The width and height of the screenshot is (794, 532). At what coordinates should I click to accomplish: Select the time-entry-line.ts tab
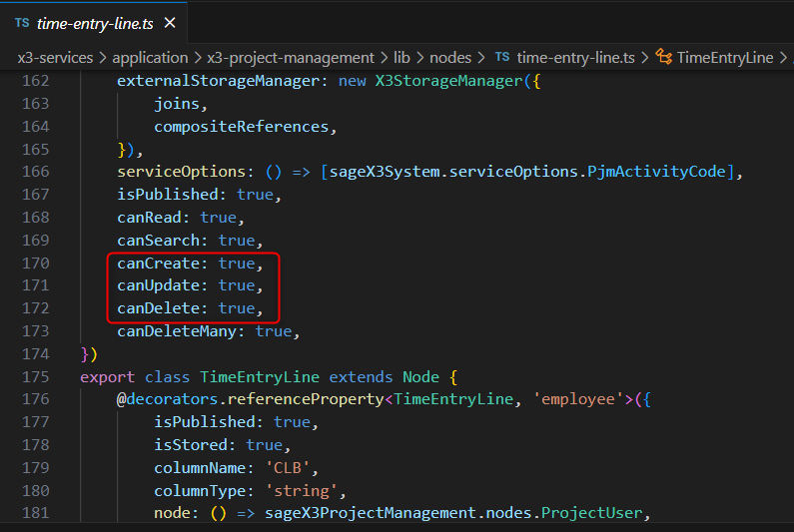94,23
